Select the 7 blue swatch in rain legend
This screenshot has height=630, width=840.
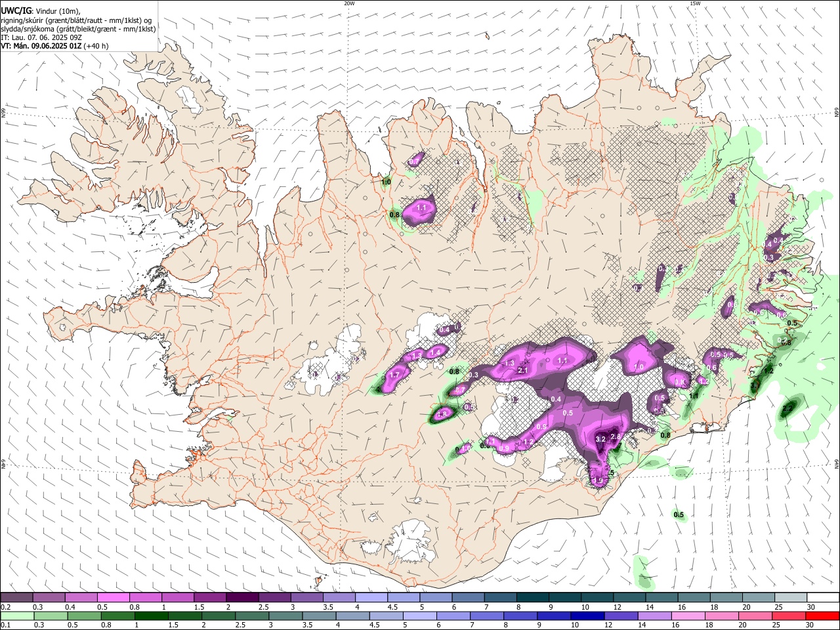(x=486, y=616)
